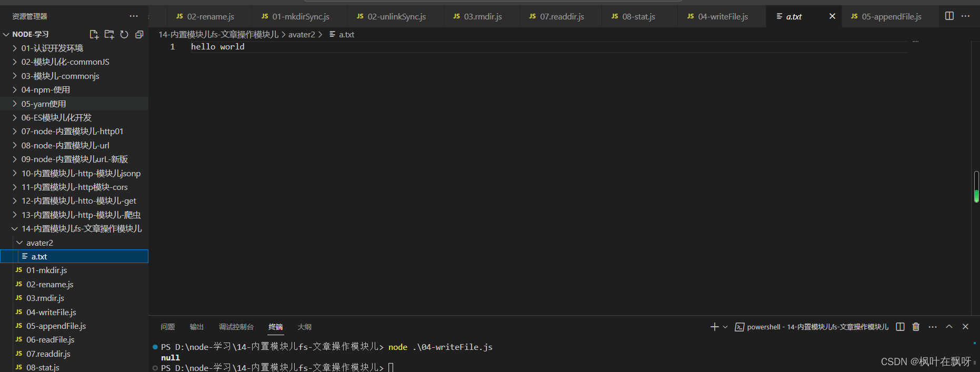Open 01-mkdir.js from explorer

[74, 270]
